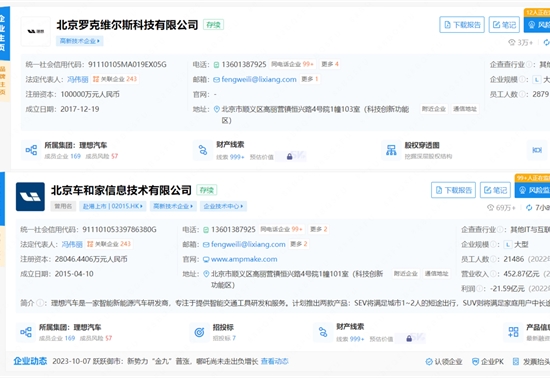This screenshot has height=378, width=550.
Task: Click the 企业规模 info icon in 北京车和家 card
Action: pyautogui.click(x=494, y=244)
